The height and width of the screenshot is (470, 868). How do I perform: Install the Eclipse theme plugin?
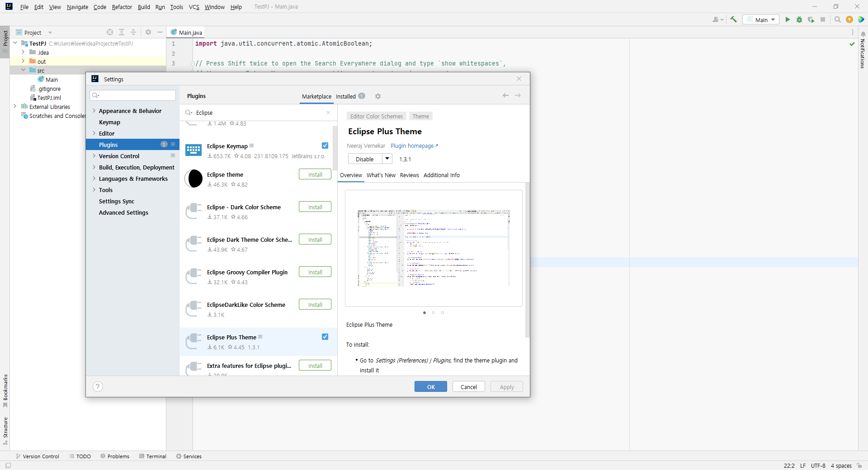pyautogui.click(x=315, y=174)
